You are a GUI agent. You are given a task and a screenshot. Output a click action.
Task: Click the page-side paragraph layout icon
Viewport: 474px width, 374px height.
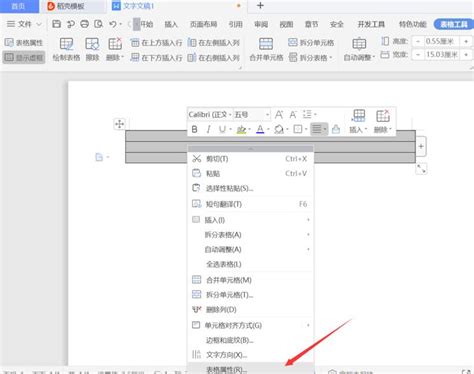(100, 157)
